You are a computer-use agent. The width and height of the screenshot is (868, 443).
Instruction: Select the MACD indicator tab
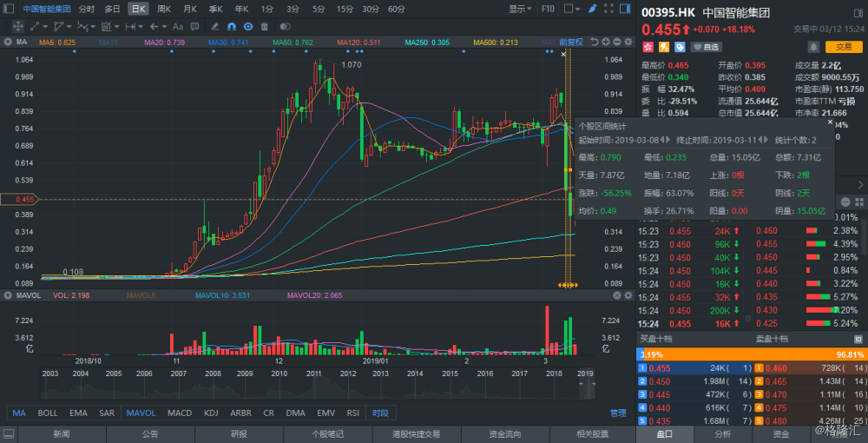180,413
